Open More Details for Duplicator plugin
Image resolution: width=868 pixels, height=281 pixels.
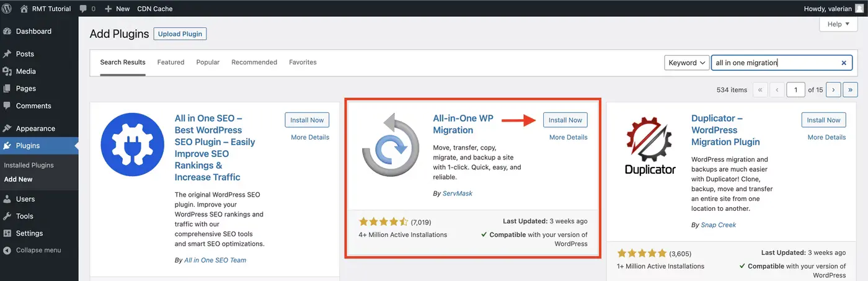click(826, 137)
